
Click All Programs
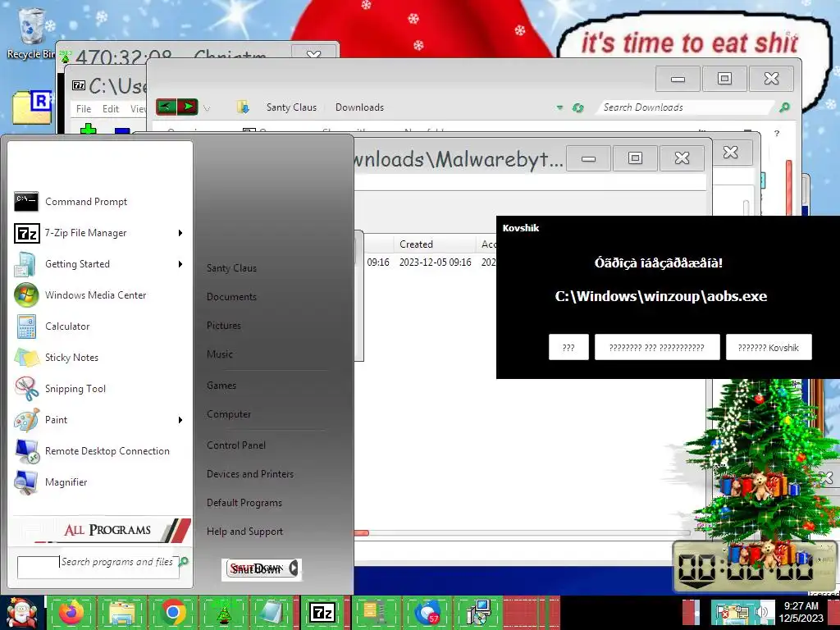107,530
